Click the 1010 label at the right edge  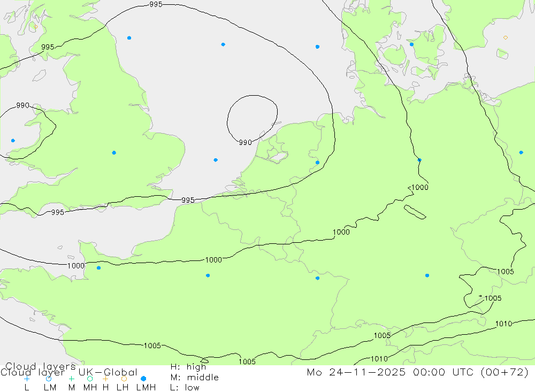click(503, 324)
